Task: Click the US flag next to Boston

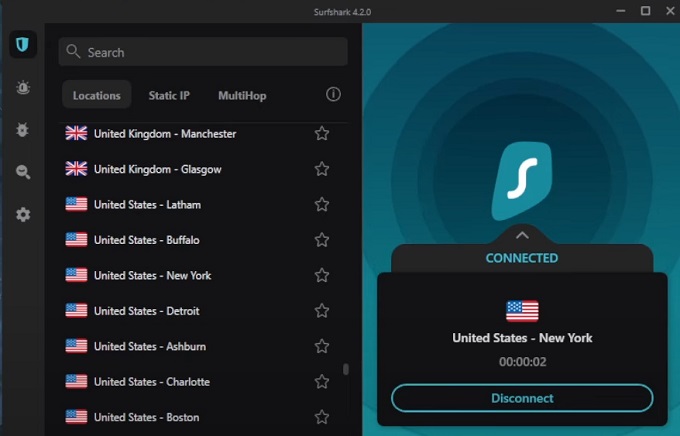Action: tap(76, 416)
